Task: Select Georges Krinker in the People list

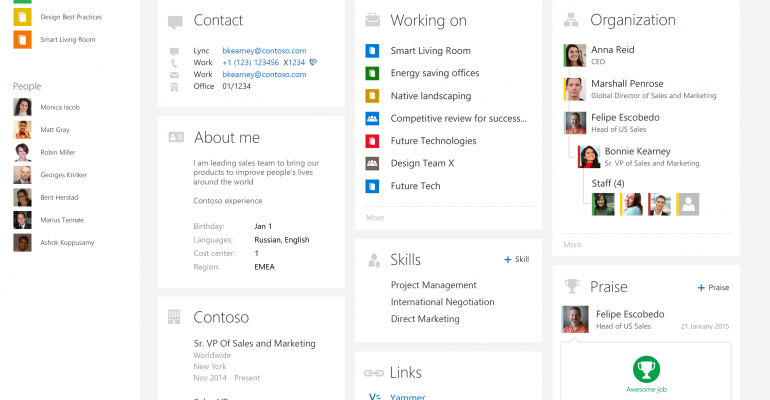Action: pyautogui.click(x=63, y=175)
